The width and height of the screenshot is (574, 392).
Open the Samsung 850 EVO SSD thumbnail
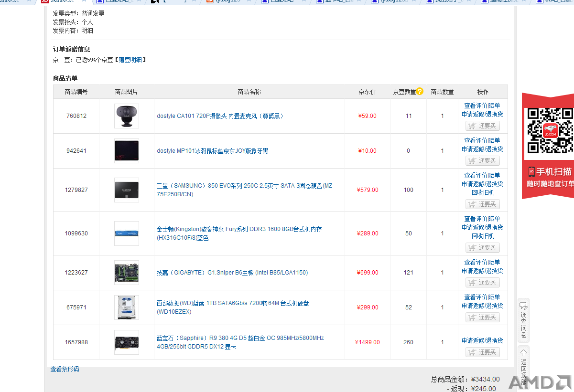point(127,190)
